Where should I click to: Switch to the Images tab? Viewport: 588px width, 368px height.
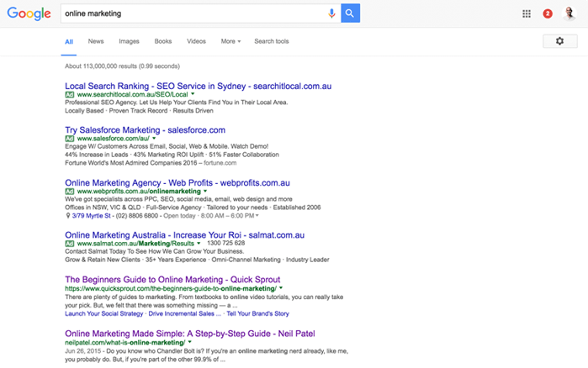(x=129, y=41)
